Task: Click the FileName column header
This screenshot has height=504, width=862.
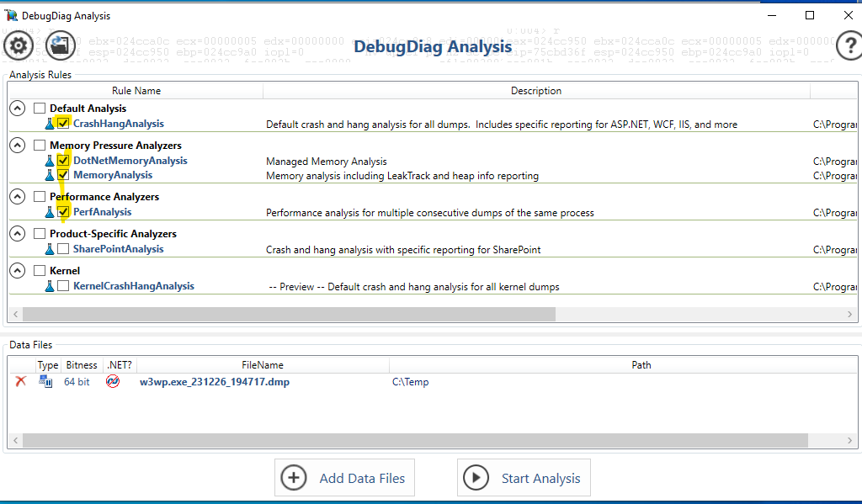Action: (263, 365)
